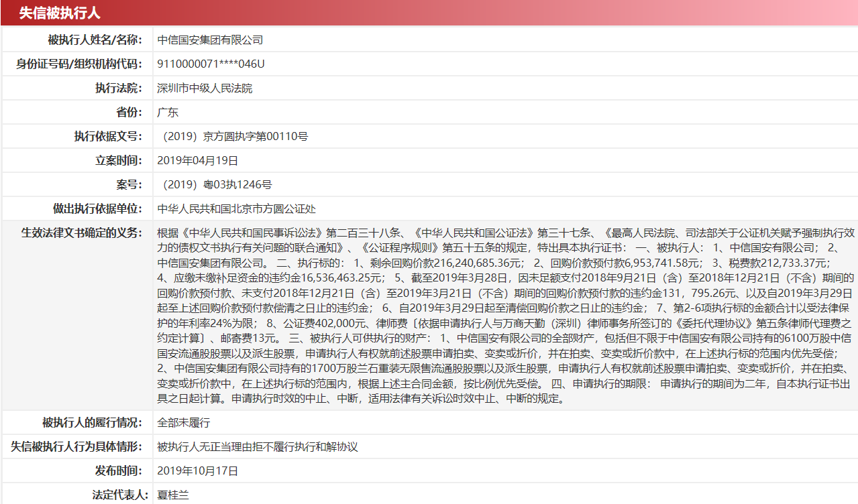Click filing date 2019年04月19日
Viewport: 858px width, 504px height.
197,161
